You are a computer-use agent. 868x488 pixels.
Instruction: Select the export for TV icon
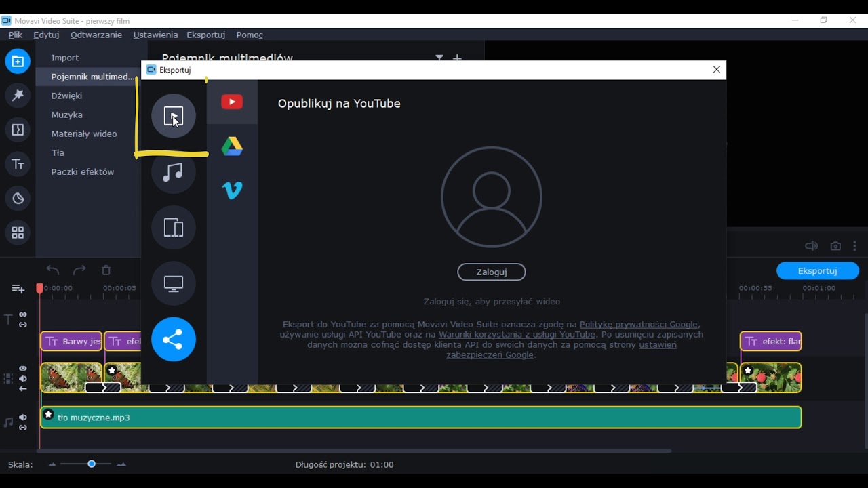(x=173, y=283)
